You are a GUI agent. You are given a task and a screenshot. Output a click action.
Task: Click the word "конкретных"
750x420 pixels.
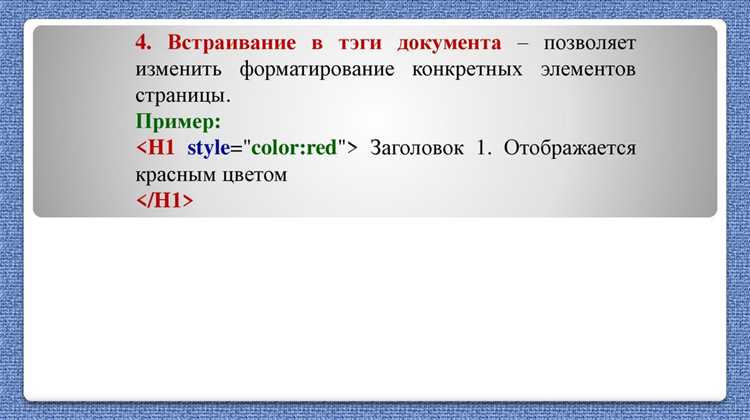click(467, 70)
